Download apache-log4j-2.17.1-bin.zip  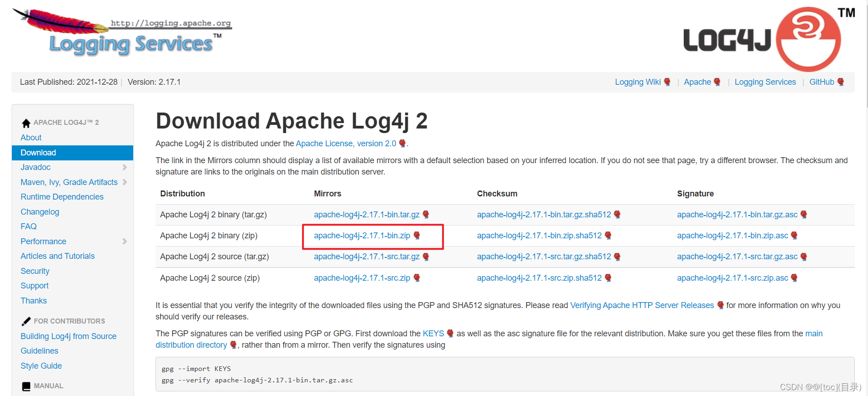362,236
